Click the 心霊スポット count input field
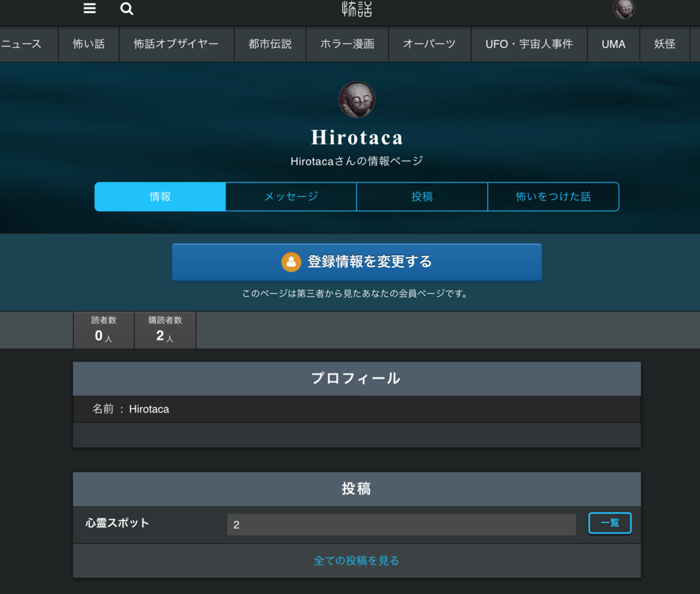Screen dimensions: 700x594 [x=401, y=524]
